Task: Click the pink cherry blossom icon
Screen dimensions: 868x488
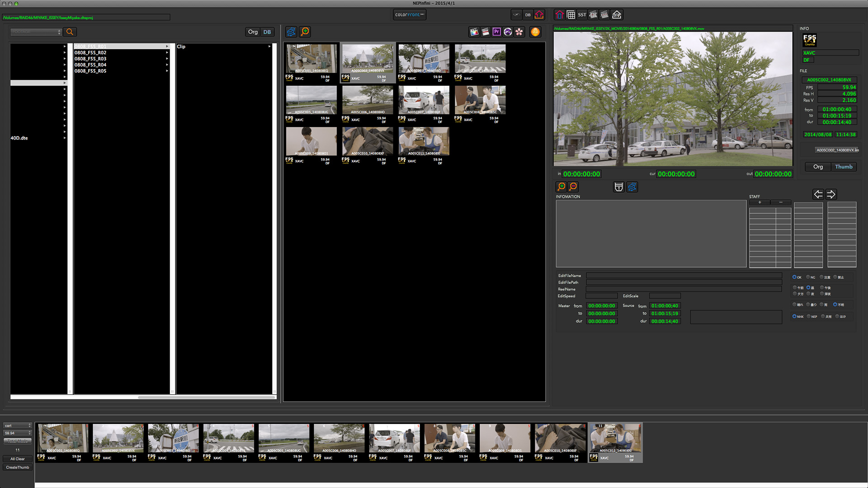Action: coord(519,32)
